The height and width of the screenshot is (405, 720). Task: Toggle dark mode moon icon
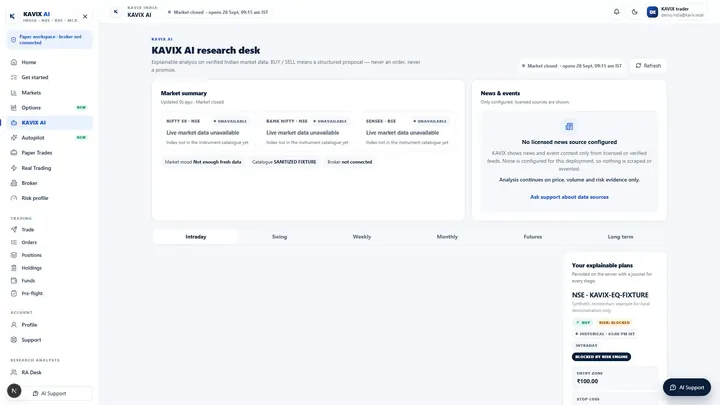(635, 12)
